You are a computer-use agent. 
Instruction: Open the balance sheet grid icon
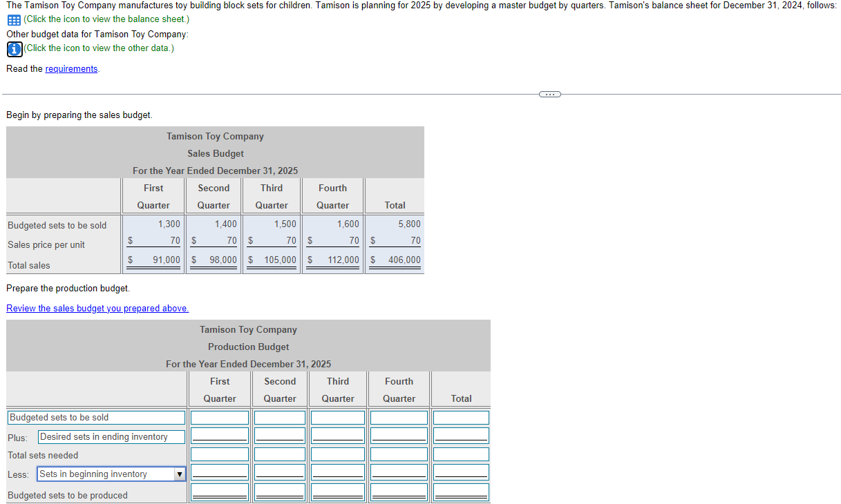(13, 19)
